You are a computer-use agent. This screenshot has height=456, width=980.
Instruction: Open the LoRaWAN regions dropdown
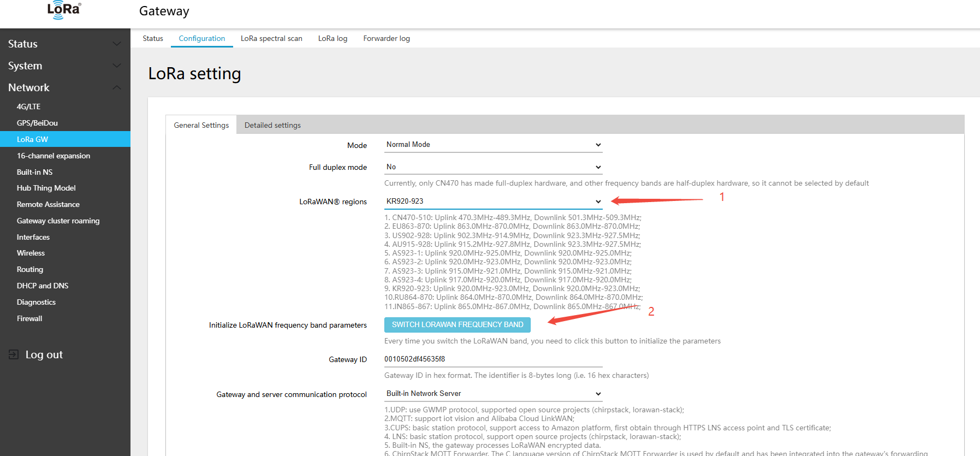[x=492, y=202]
